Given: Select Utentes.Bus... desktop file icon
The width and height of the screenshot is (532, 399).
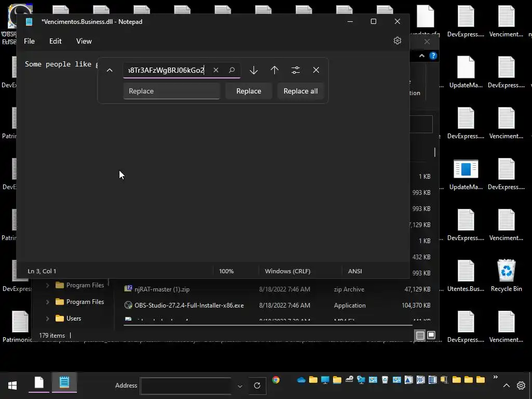Looking at the screenshot, I should [466, 275].
